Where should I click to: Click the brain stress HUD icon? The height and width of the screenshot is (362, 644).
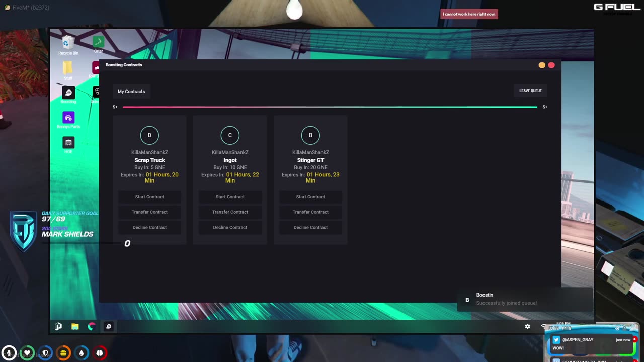[x=100, y=353]
